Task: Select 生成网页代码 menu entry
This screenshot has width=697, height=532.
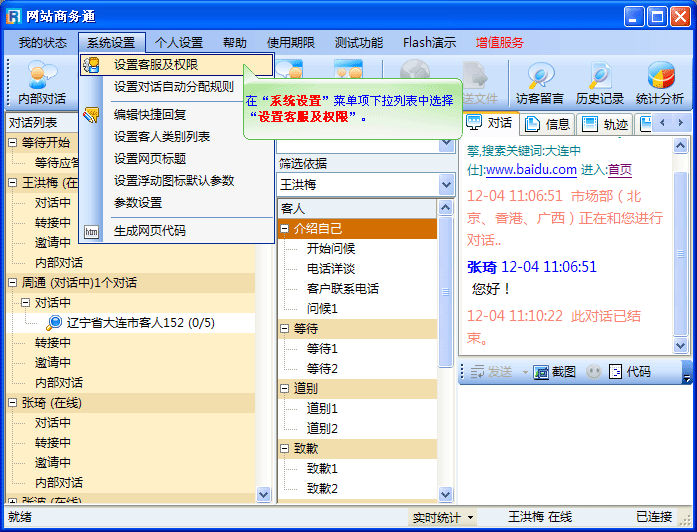Action: pyautogui.click(x=149, y=230)
